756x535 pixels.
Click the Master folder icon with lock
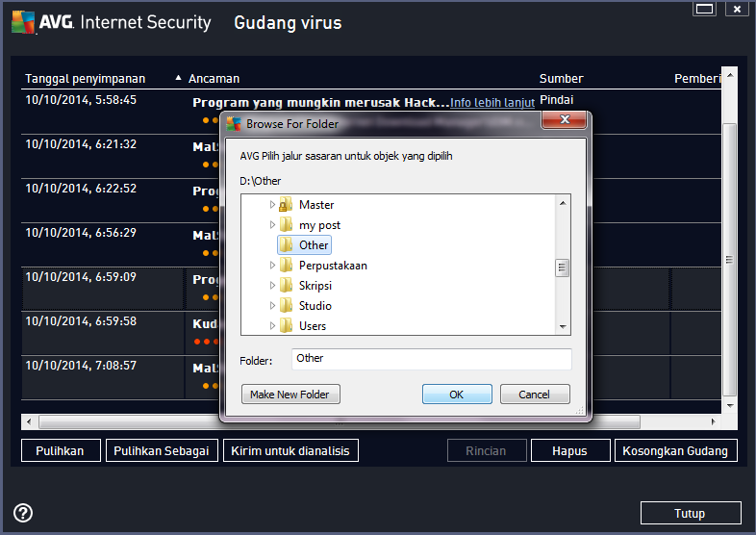[x=286, y=205]
